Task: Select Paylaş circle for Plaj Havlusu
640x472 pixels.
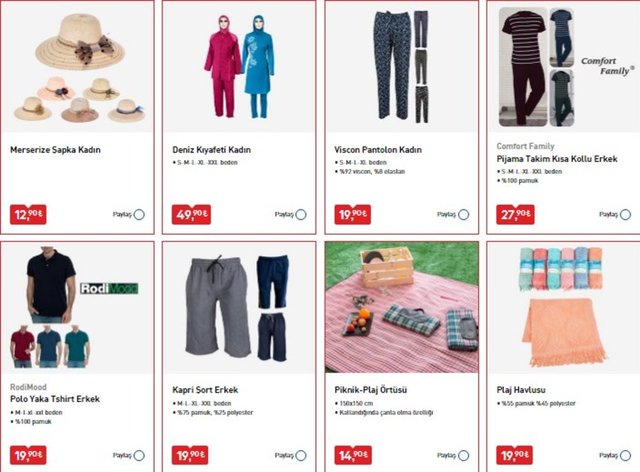Action: pyautogui.click(x=626, y=455)
